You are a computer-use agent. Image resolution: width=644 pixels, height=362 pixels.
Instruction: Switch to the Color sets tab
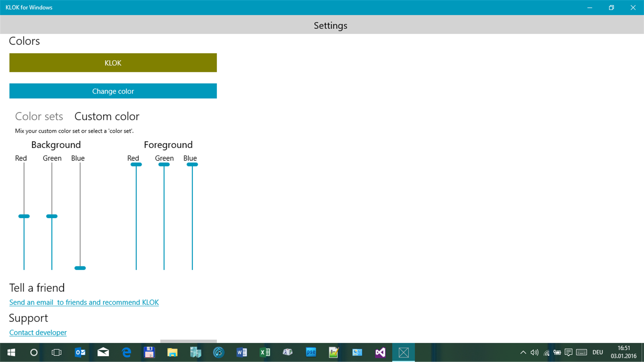coord(39,116)
